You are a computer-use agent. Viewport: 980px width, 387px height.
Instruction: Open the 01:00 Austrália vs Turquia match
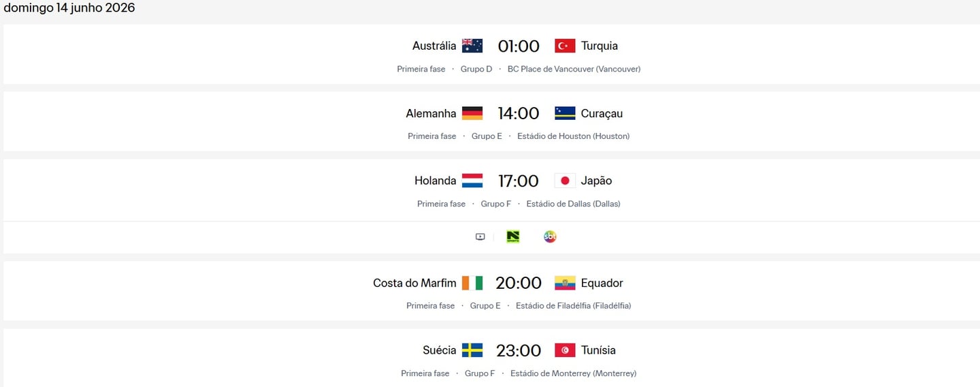coord(519,46)
